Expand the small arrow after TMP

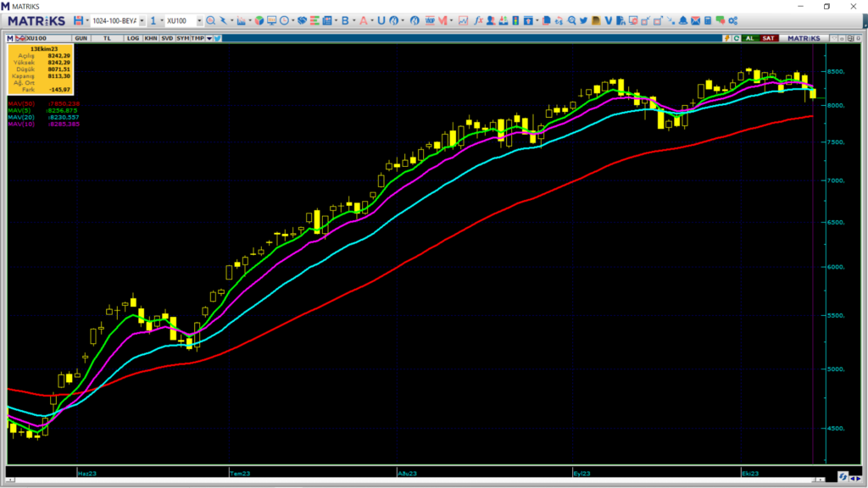209,38
